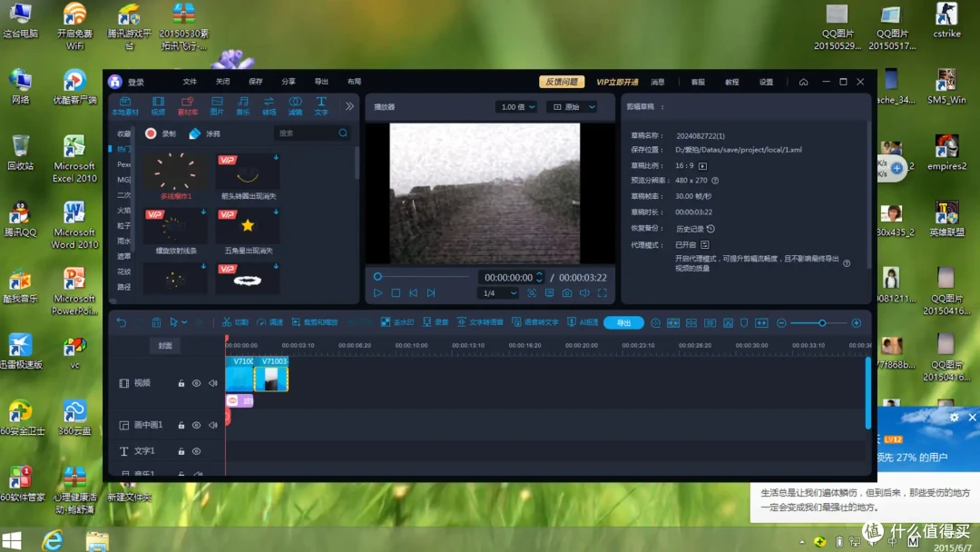Screen dimensions: 980x552
Task: Hide the 画中画1 track
Action: click(x=196, y=425)
